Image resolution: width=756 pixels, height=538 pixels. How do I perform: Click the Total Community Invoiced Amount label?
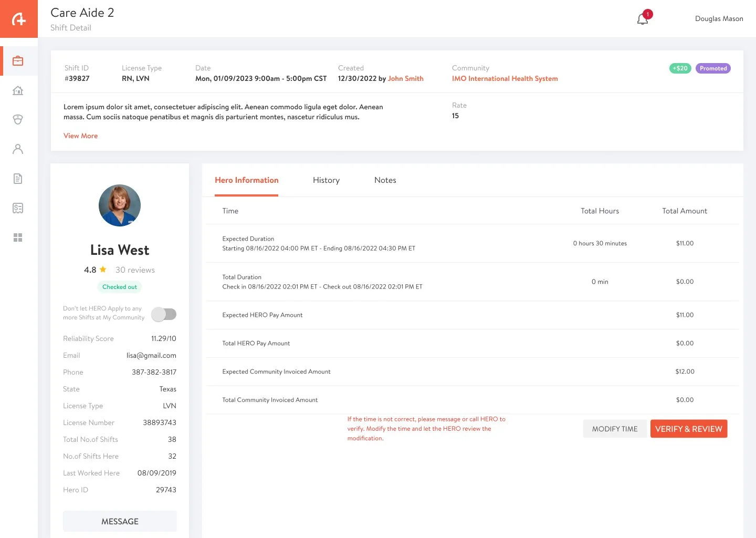tap(270, 400)
